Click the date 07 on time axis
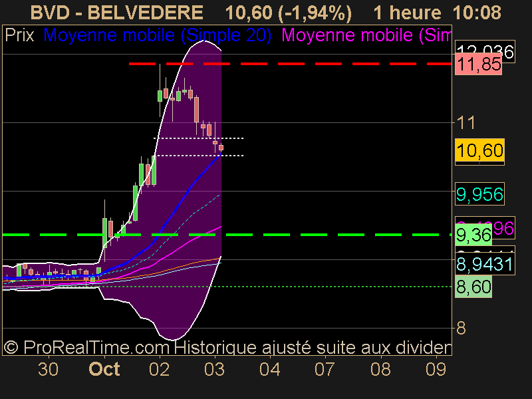The height and width of the screenshot is (399, 532). (325, 369)
